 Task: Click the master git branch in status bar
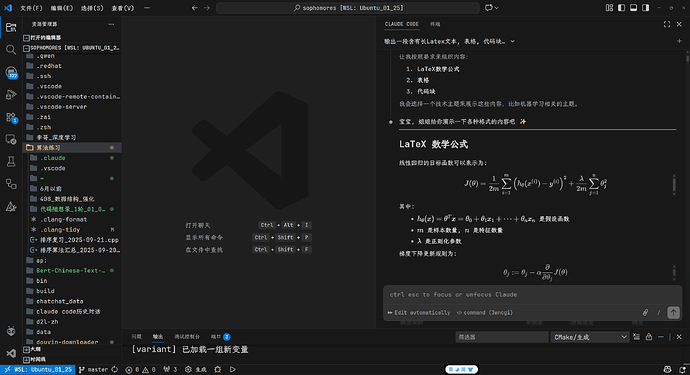point(94,370)
